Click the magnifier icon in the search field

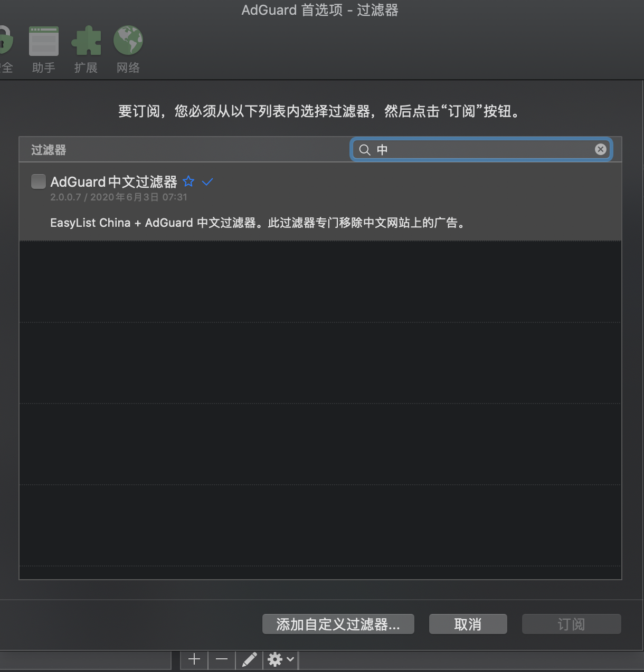click(x=364, y=150)
